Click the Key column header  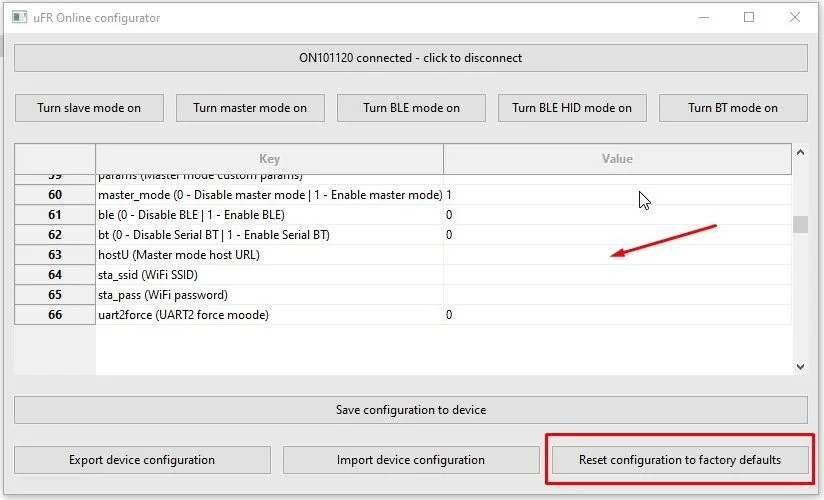pos(270,159)
